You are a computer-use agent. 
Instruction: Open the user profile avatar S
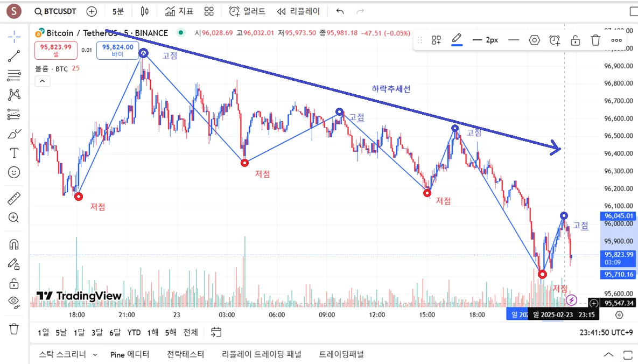coord(14,11)
